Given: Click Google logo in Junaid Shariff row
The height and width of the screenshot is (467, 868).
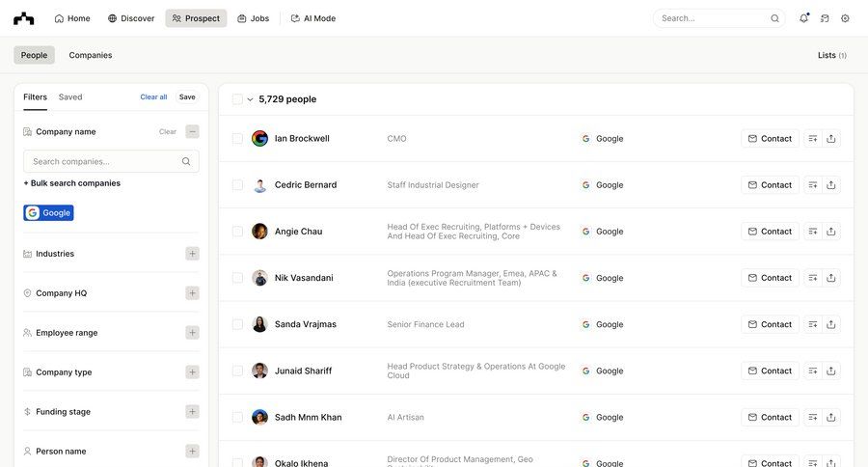Looking at the screenshot, I should pos(585,371).
